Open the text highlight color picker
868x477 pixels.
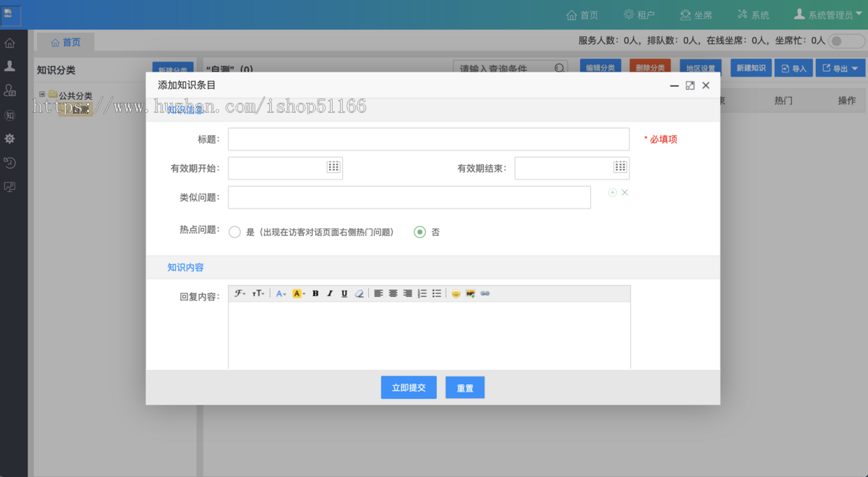point(299,293)
